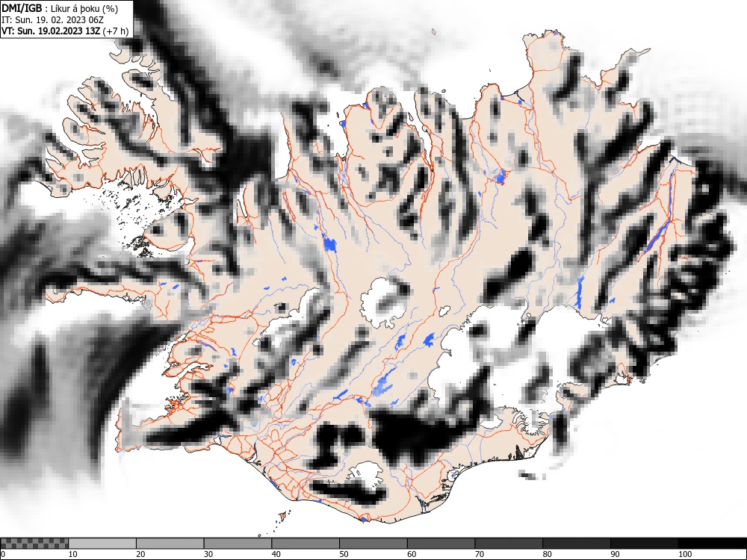The image size is (747, 560).
Task: Click the 50-60 dark gray legend swatch
Action: click(x=373, y=544)
